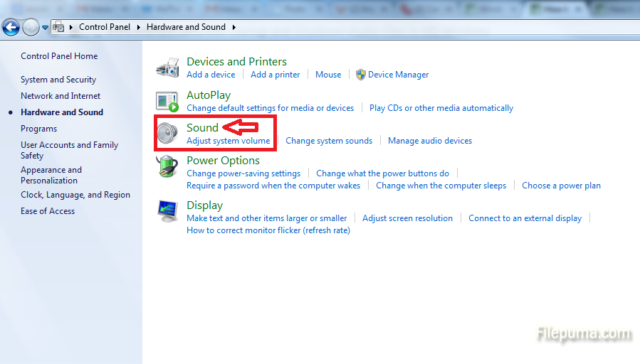Open Ease of Access category
The width and height of the screenshot is (640, 364).
[x=48, y=211]
